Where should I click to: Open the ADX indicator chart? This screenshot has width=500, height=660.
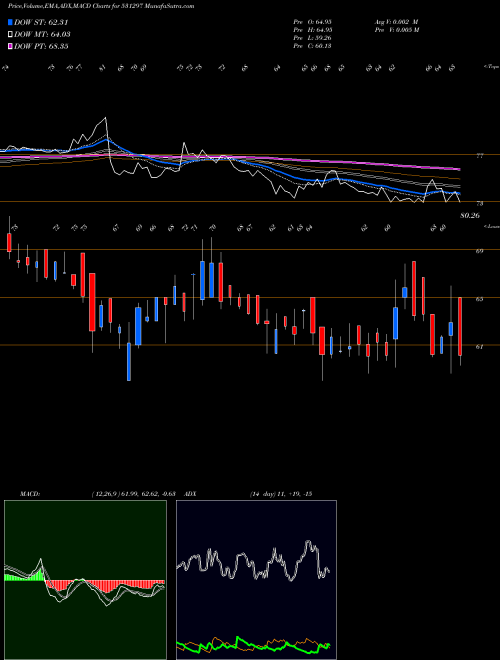pos(256,580)
